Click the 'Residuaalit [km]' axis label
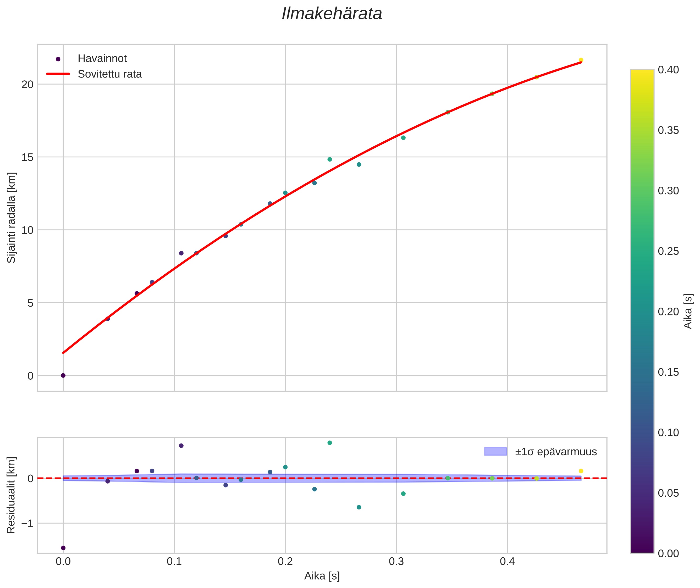Image resolution: width=700 pixels, height=588 pixels. pos(11,495)
